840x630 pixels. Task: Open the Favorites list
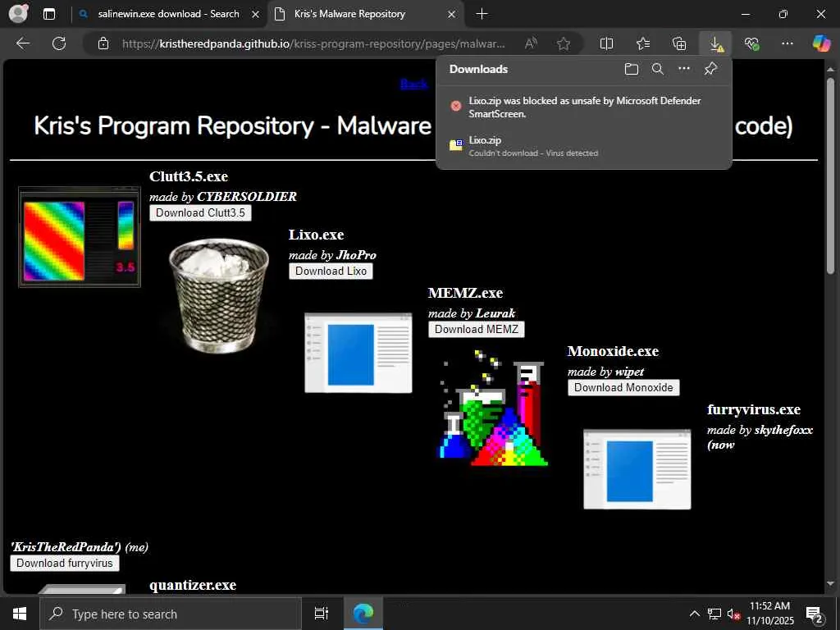point(643,43)
